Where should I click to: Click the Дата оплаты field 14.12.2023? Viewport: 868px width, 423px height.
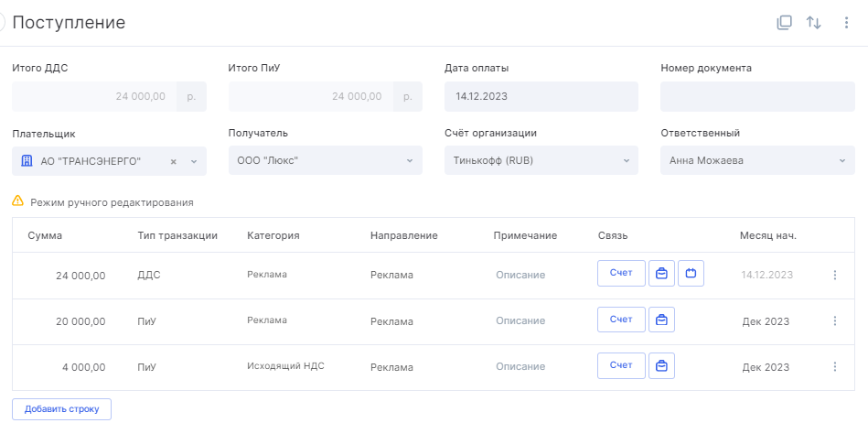click(541, 96)
